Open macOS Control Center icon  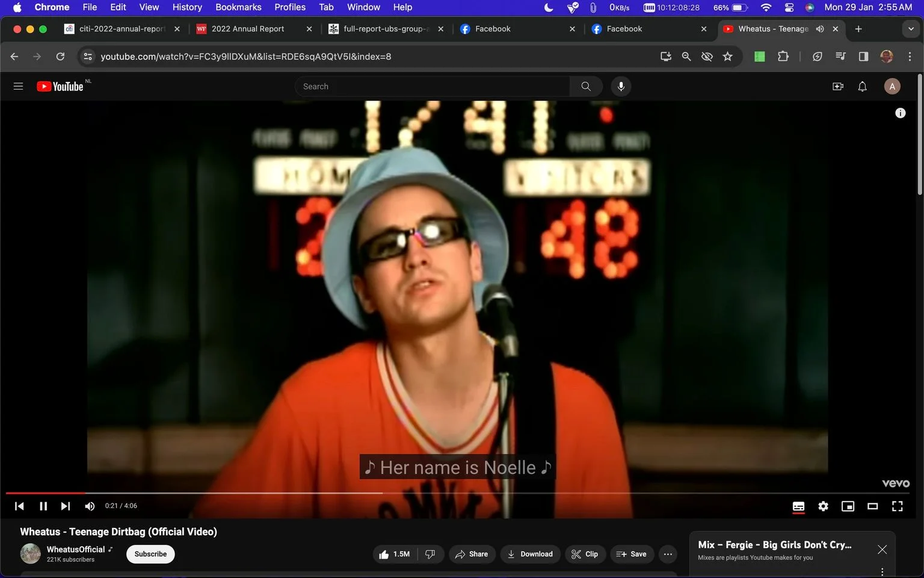click(789, 7)
